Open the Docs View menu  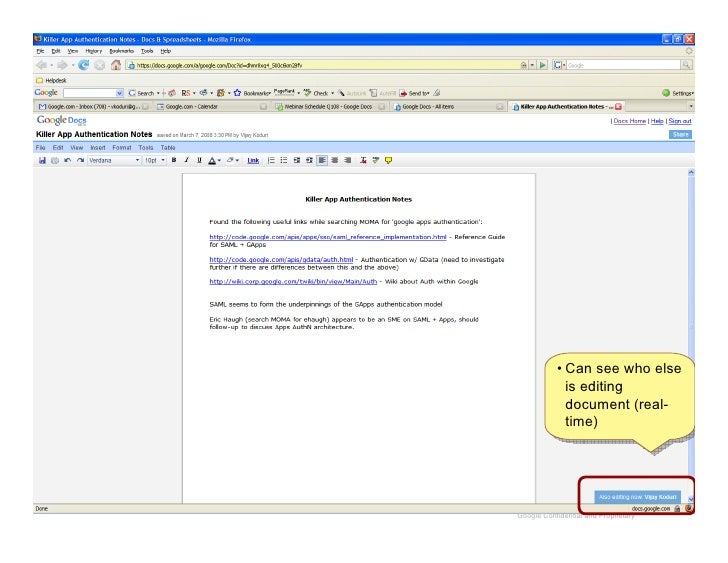click(x=77, y=148)
